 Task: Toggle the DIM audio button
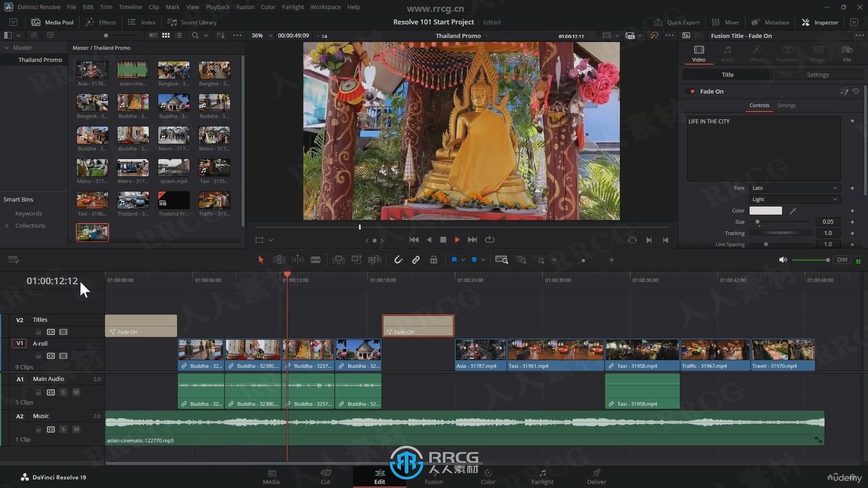(x=842, y=260)
